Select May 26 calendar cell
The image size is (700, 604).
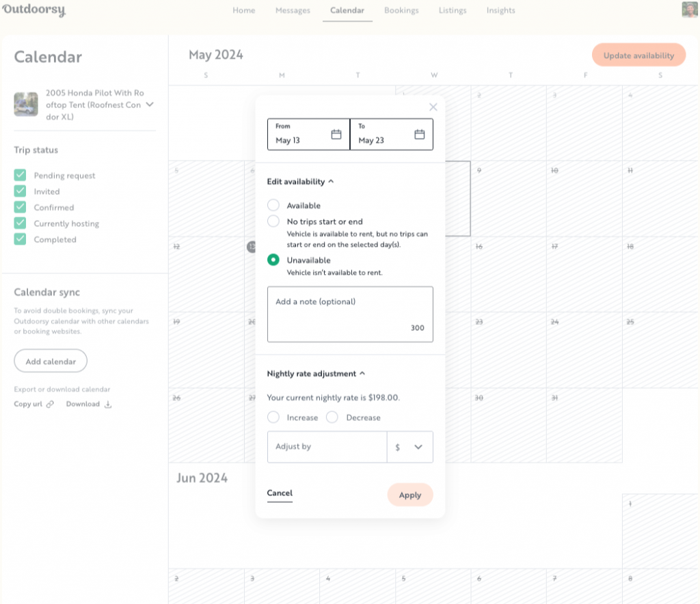click(206, 425)
